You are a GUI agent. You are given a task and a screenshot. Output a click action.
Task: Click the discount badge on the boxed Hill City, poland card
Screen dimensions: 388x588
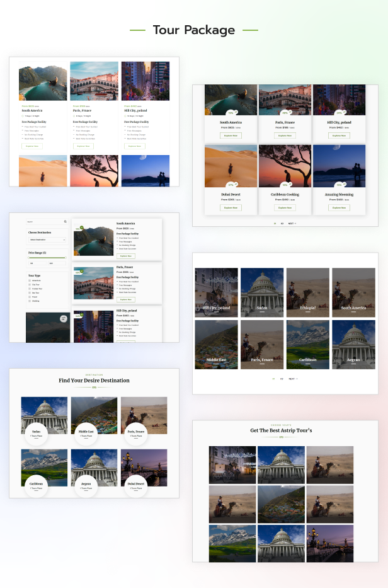click(340, 113)
